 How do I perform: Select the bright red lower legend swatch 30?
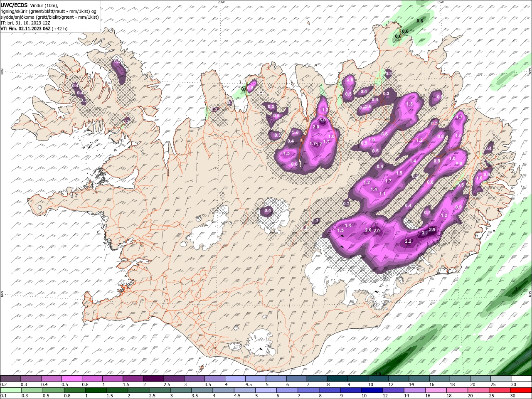[521, 390]
